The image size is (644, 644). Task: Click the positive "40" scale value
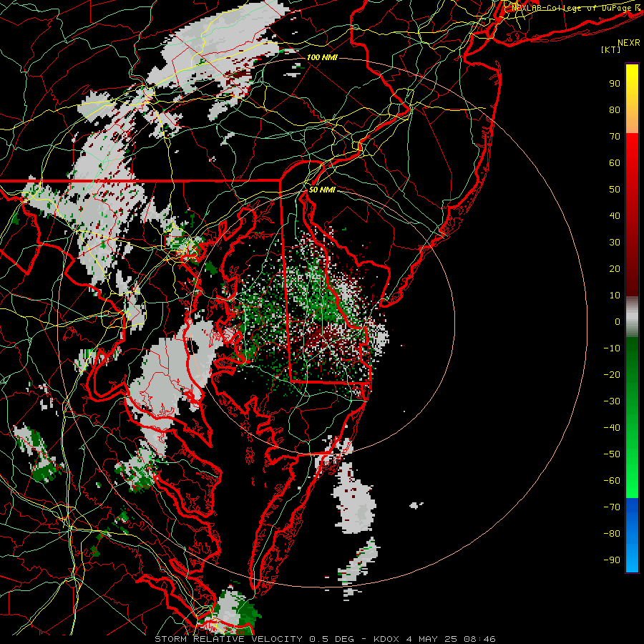(x=615, y=215)
